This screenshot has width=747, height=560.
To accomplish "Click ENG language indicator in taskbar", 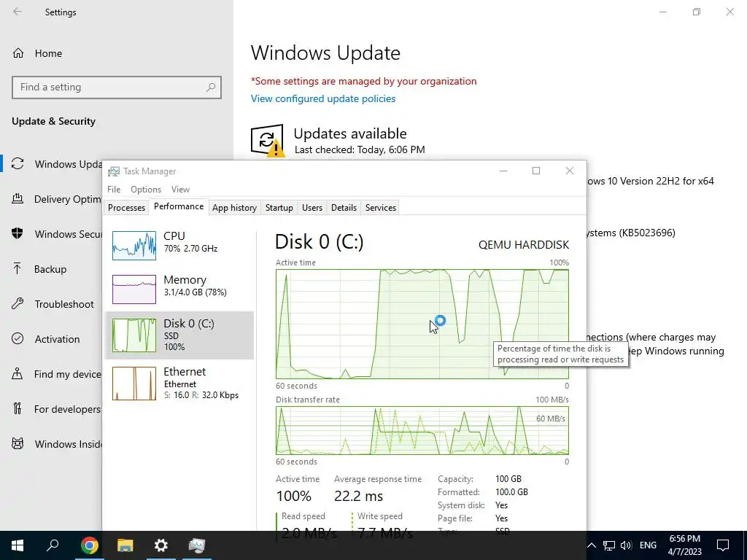I will (x=648, y=545).
